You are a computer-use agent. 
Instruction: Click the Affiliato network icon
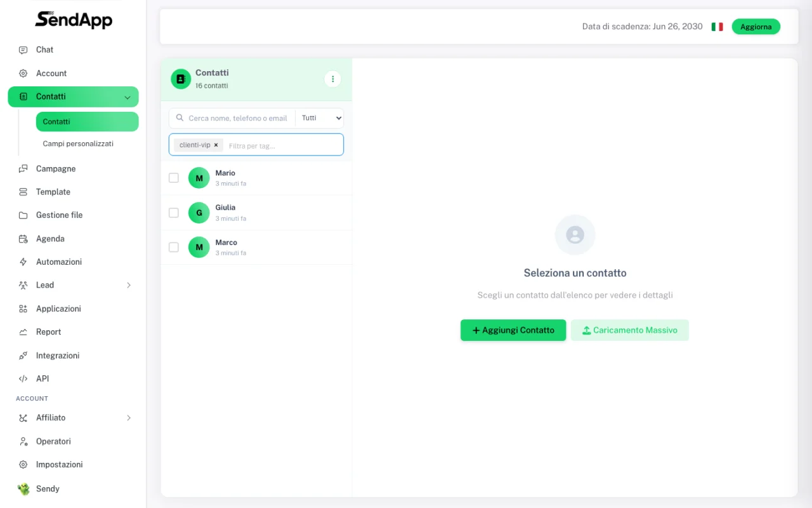[23, 418]
